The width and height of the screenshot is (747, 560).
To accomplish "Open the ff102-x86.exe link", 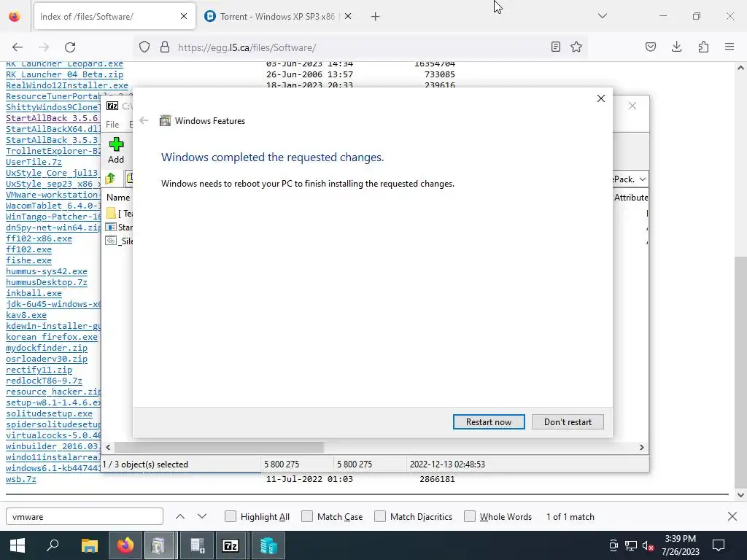I will (x=39, y=238).
